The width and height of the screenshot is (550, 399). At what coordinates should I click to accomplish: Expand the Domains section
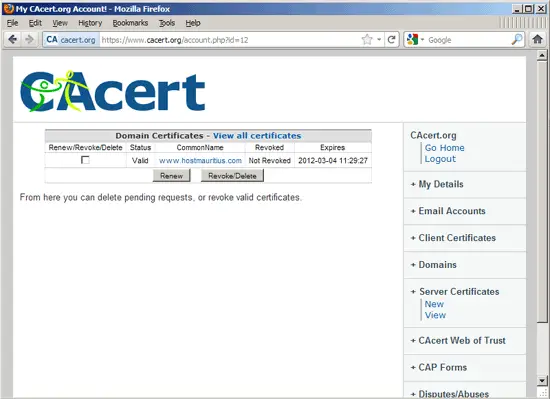(x=434, y=265)
